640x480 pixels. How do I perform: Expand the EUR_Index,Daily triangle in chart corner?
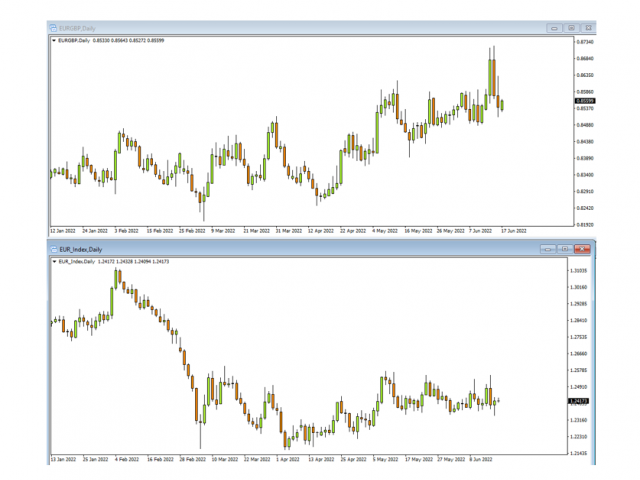click(x=53, y=261)
